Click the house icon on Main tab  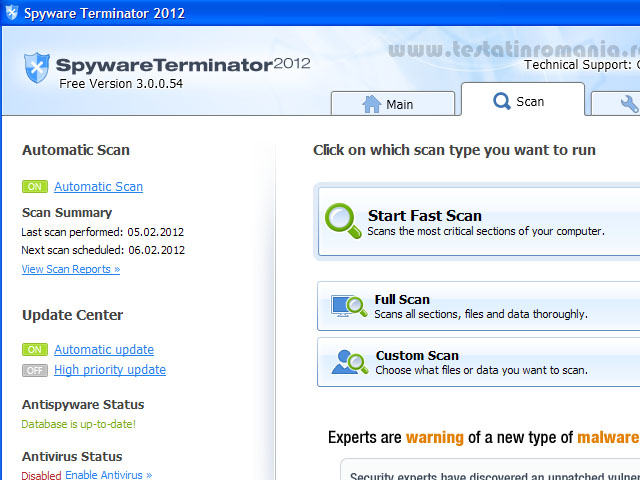pos(371,104)
